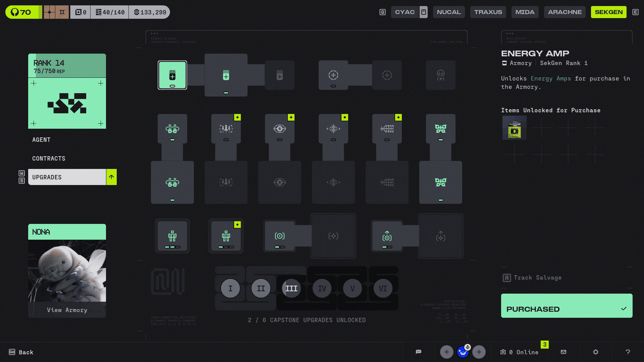Open the mail inbox icon

(x=563, y=352)
